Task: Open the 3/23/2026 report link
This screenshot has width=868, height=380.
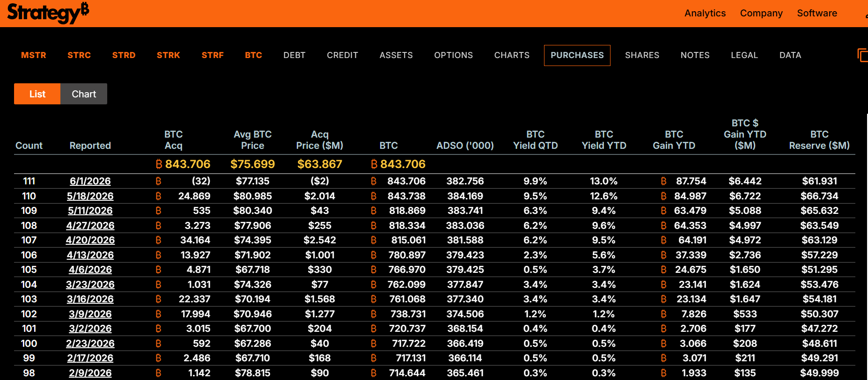Action: click(x=90, y=285)
